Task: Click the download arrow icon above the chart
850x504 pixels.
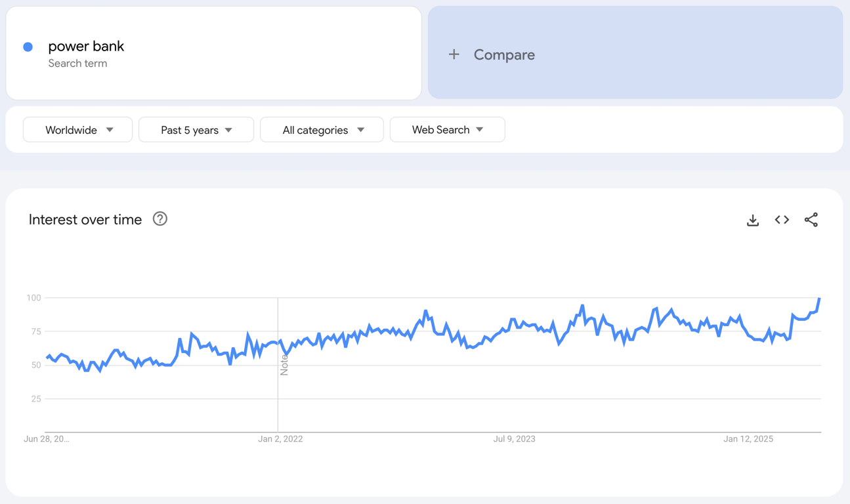Action: click(x=752, y=220)
